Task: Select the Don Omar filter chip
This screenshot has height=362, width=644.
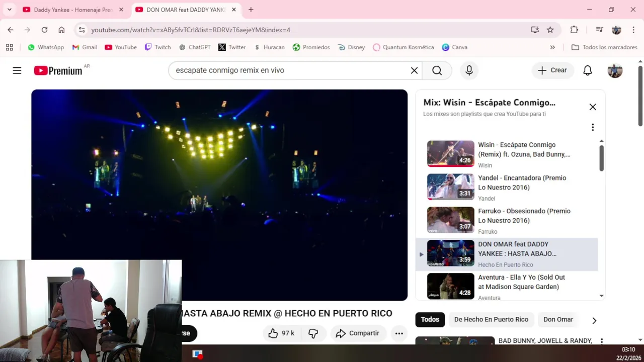Action: tap(558, 319)
